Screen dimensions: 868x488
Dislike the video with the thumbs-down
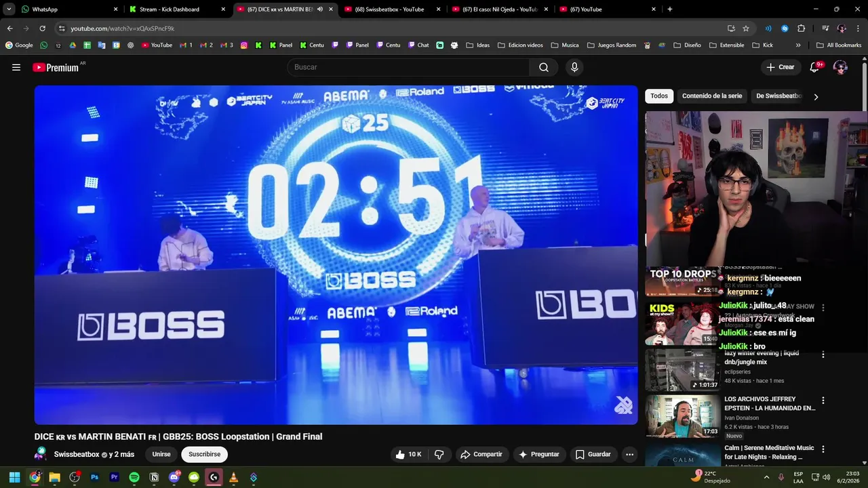439,454
